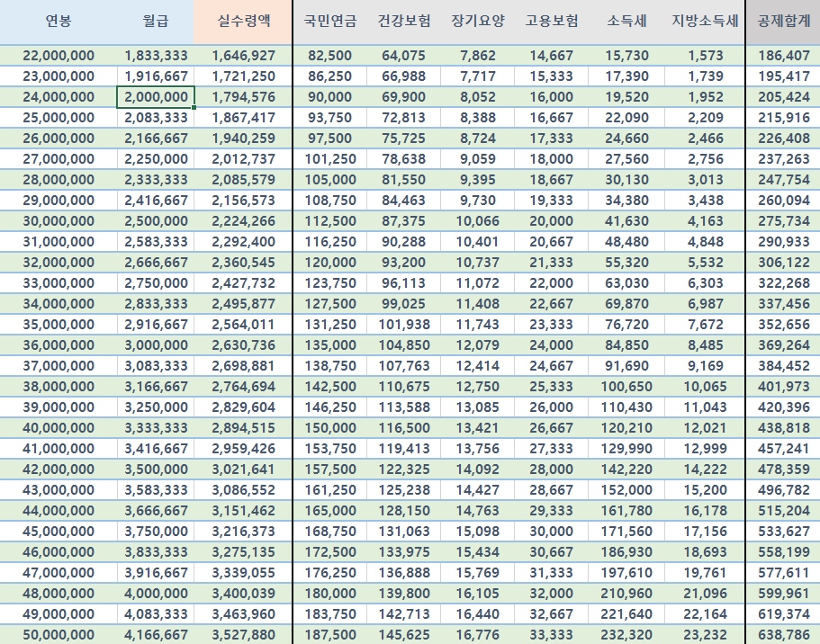Select deduction total cell 275,734

[x=783, y=221]
